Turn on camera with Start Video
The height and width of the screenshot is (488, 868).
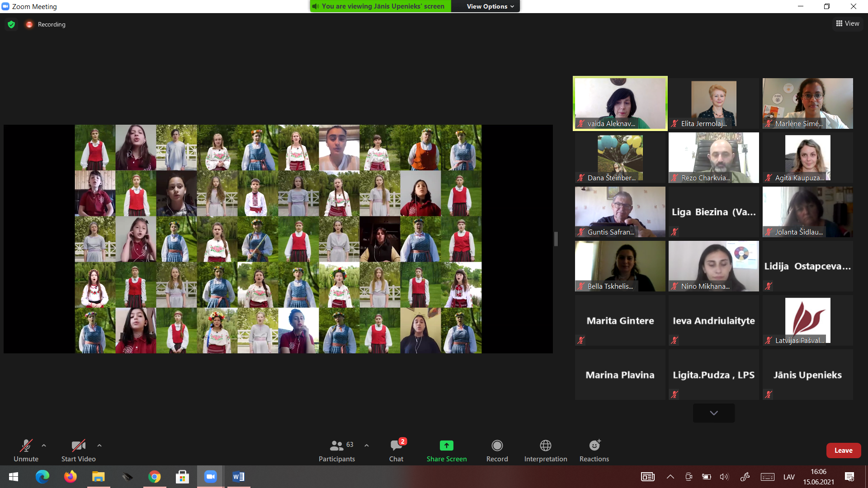coord(78,450)
